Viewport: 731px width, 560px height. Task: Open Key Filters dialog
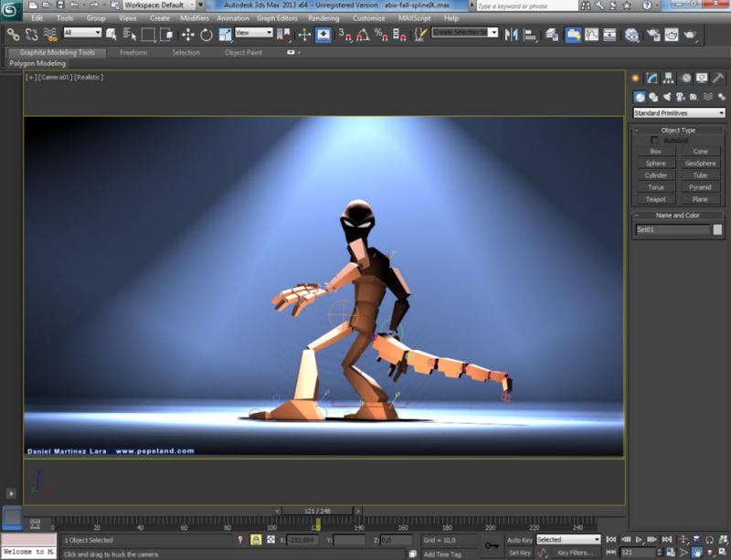[x=576, y=553]
